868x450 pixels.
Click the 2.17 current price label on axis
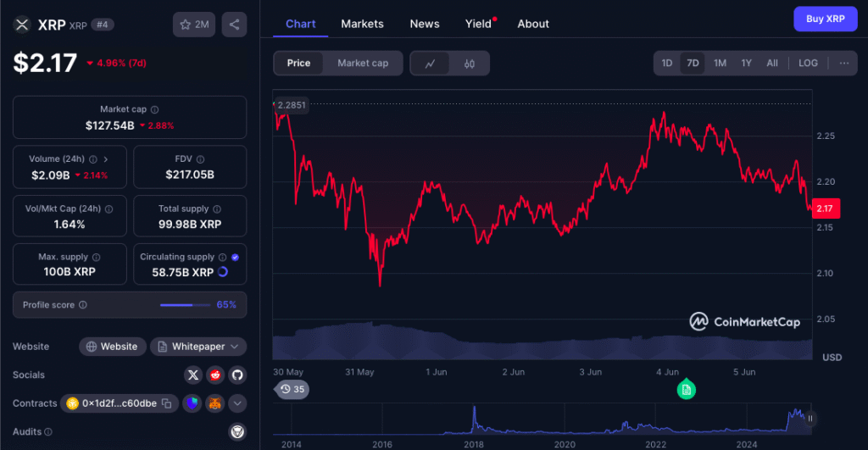click(826, 208)
